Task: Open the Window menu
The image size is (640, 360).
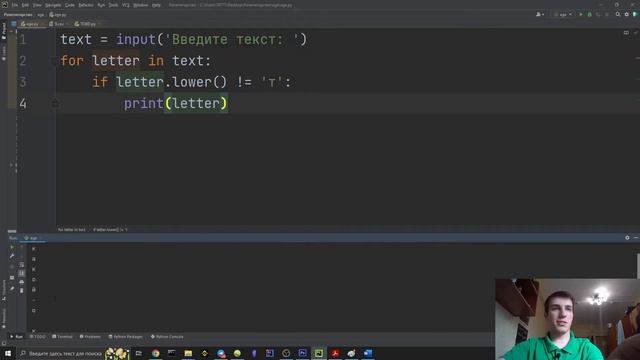Action: point(141,5)
